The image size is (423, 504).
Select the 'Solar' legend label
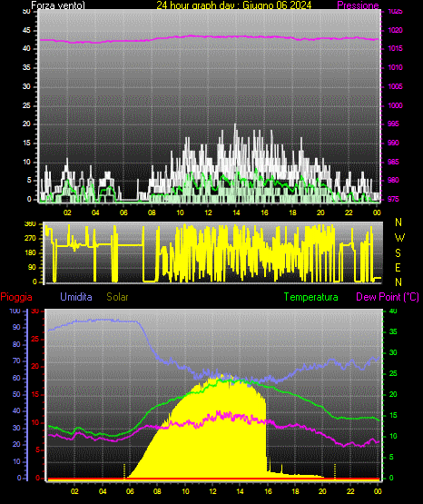click(117, 297)
